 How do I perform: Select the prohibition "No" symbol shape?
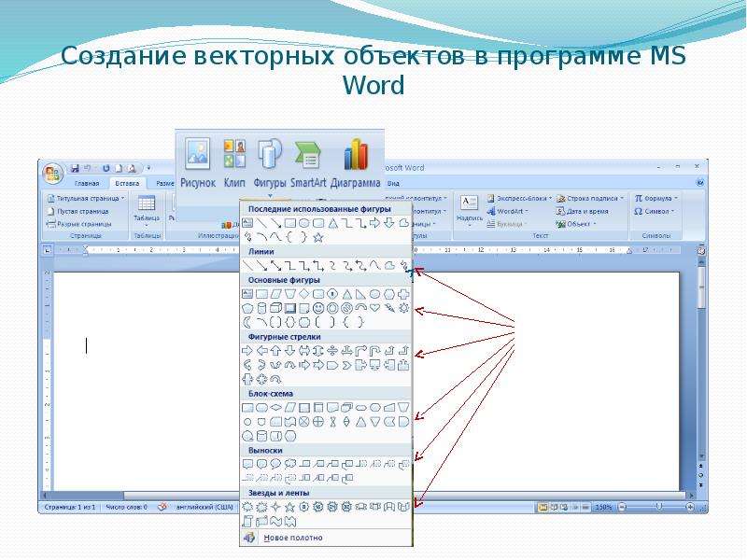point(346,308)
